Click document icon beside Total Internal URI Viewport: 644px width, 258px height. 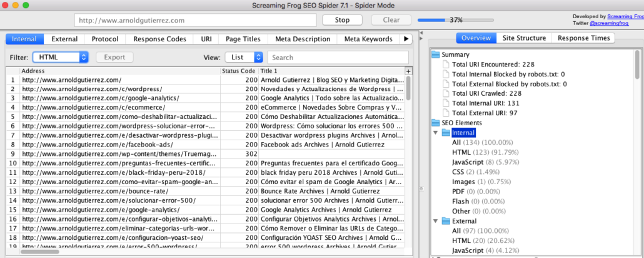446,103
